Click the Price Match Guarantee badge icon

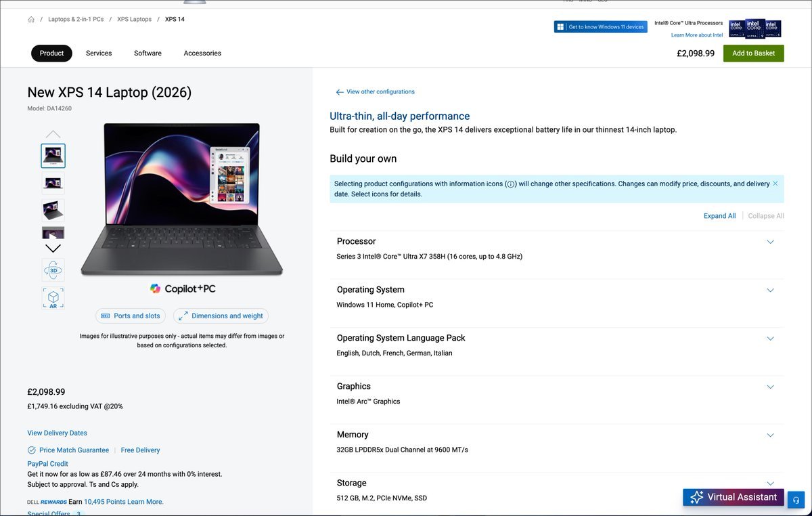click(x=32, y=450)
